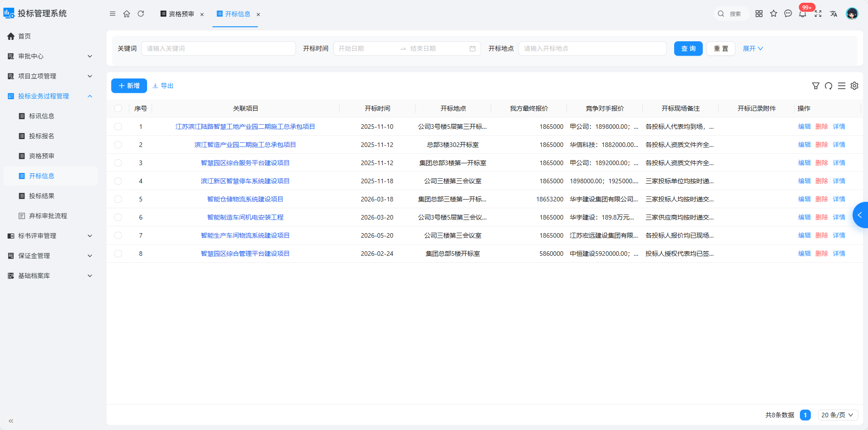The image size is (868, 430).
Task: Tick the checkbox for row 8
Action: click(x=118, y=254)
